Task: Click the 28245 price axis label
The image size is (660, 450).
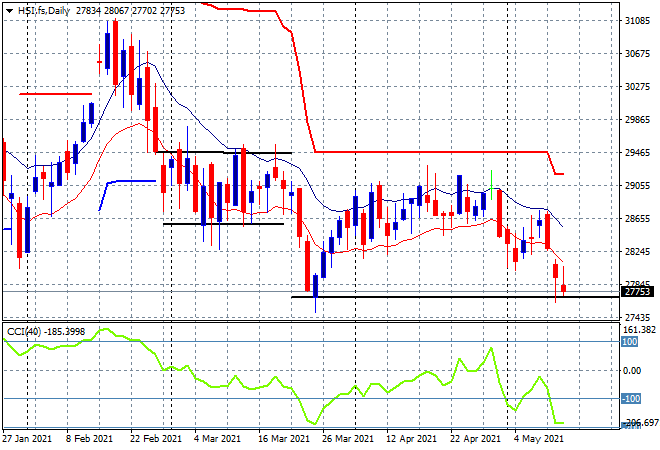Action: 637,252
